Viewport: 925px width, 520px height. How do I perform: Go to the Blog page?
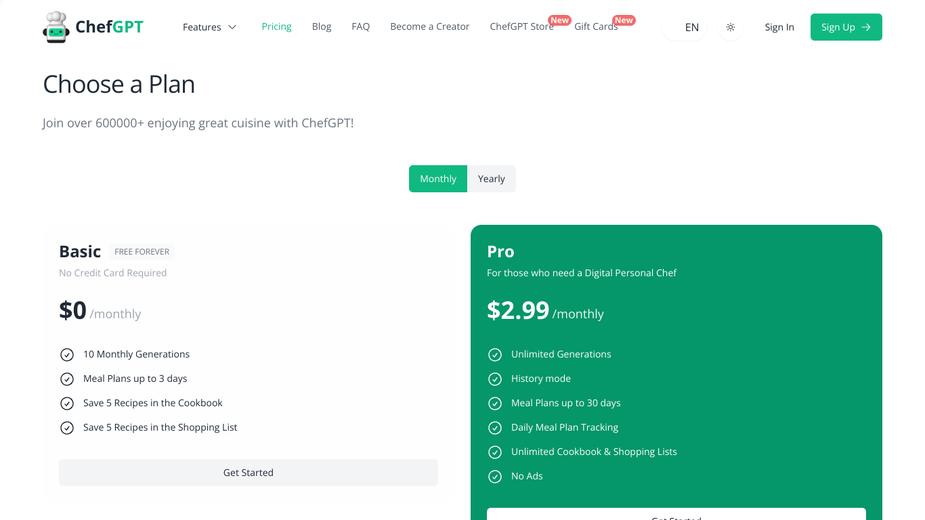tap(322, 27)
